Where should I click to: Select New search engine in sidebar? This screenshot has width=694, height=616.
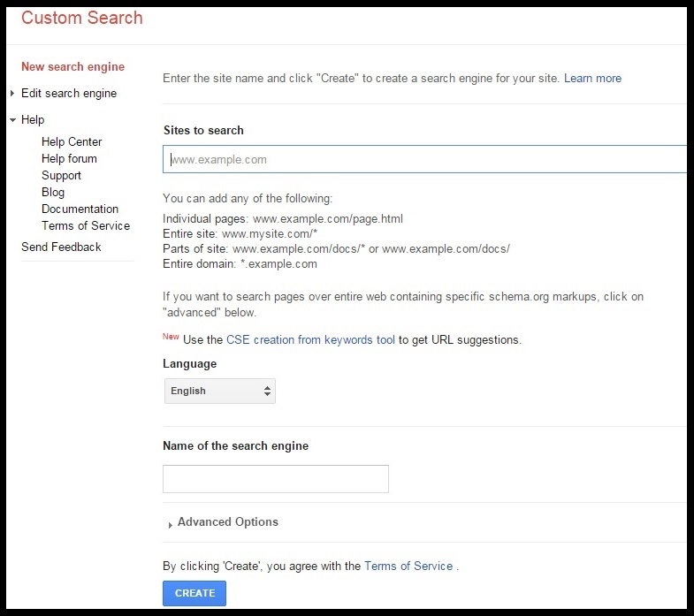[73, 67]
